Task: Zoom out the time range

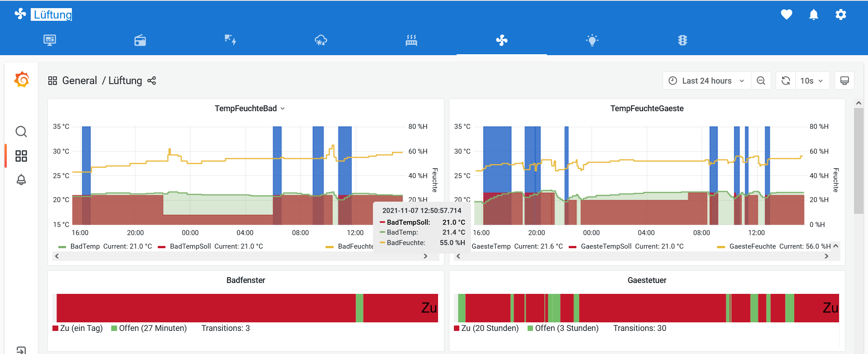Action: coord(761,80)
